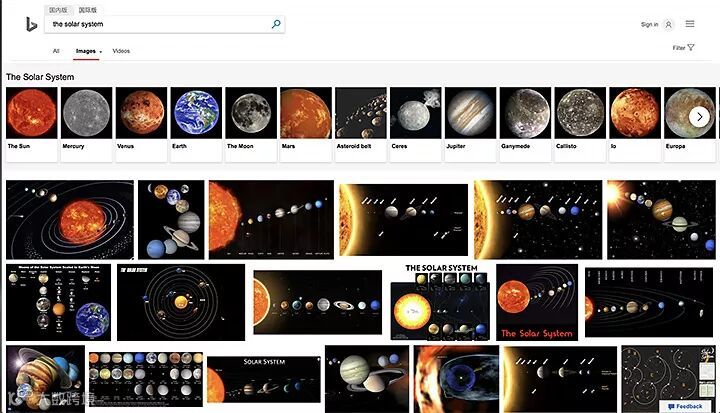
Task: Expand the Images tab dropdown arrow
Action: coord(101,51)
